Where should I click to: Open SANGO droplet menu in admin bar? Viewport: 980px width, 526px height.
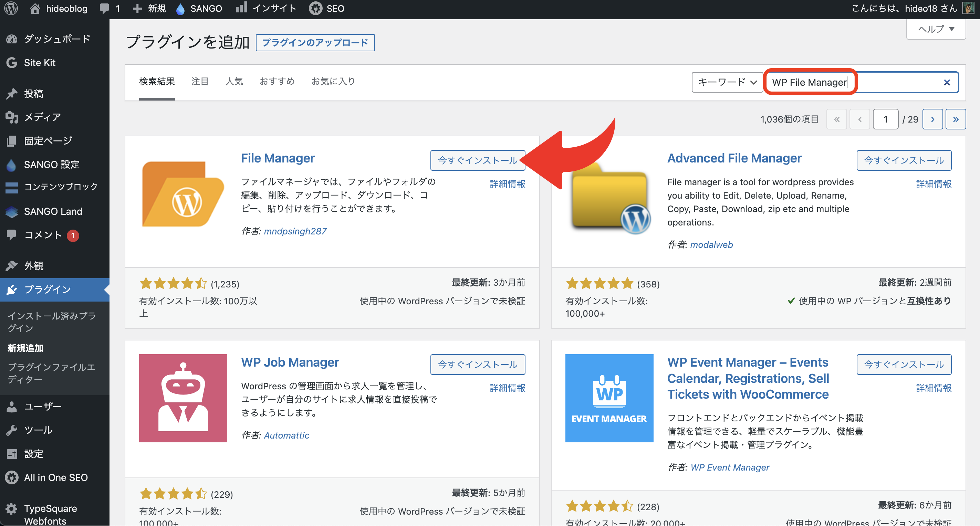click(x=199, y=8)
